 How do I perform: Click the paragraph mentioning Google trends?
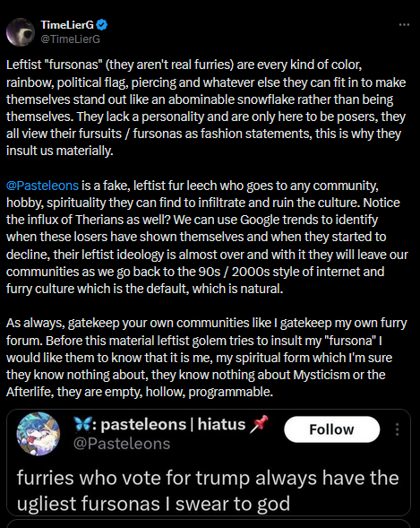tap(207, 237)
